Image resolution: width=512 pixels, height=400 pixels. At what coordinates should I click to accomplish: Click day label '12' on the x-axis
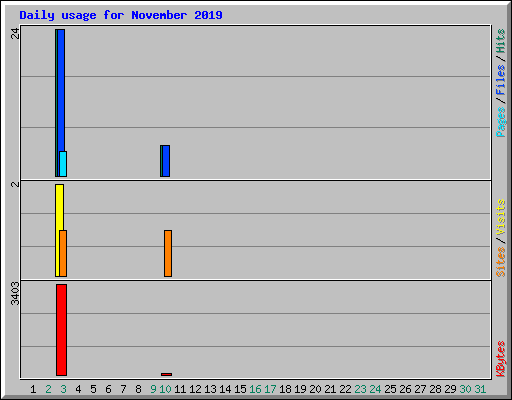pos(195,389)
